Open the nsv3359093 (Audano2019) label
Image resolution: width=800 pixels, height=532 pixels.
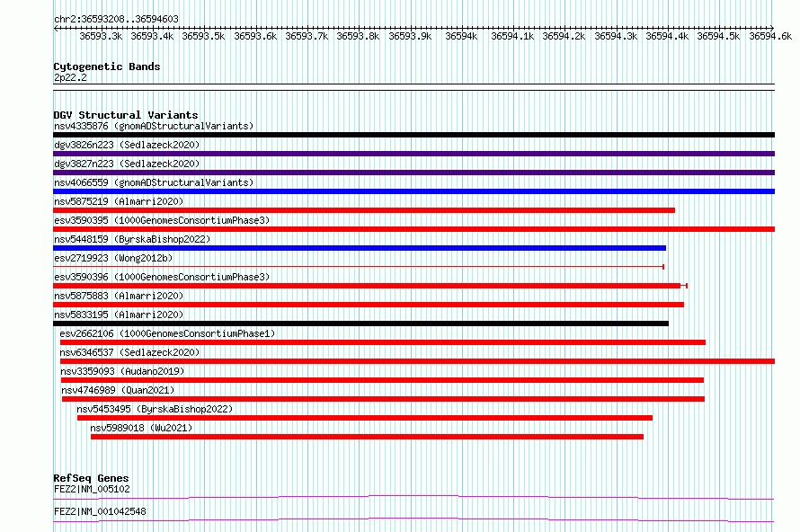[x=122, y=371]
